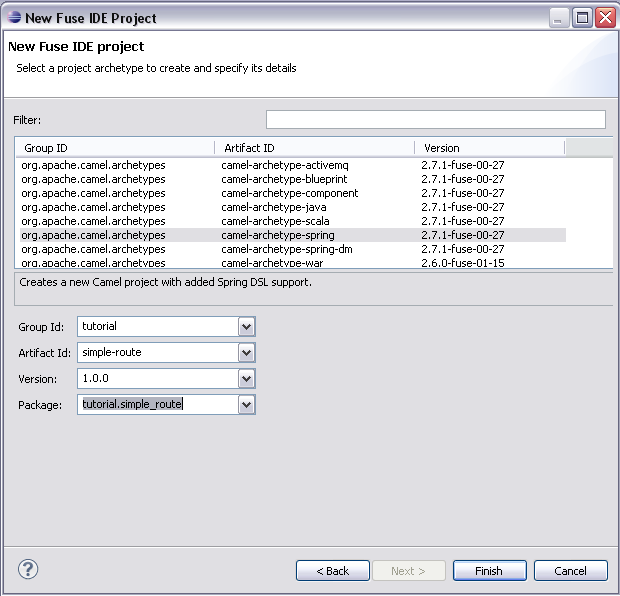620x596 pixels.
Task: Select the camel-archetype-activemq row
Action: 293,165
